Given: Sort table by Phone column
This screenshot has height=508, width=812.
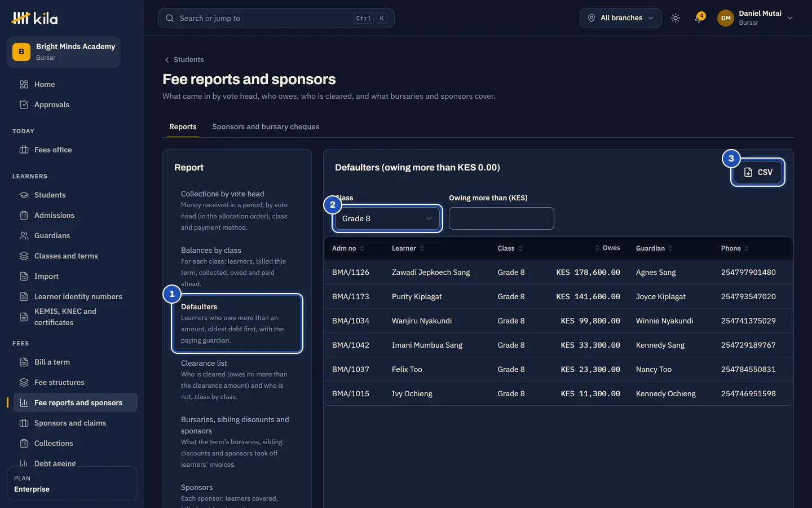Looking at the screenshot, I should point(735,248).
